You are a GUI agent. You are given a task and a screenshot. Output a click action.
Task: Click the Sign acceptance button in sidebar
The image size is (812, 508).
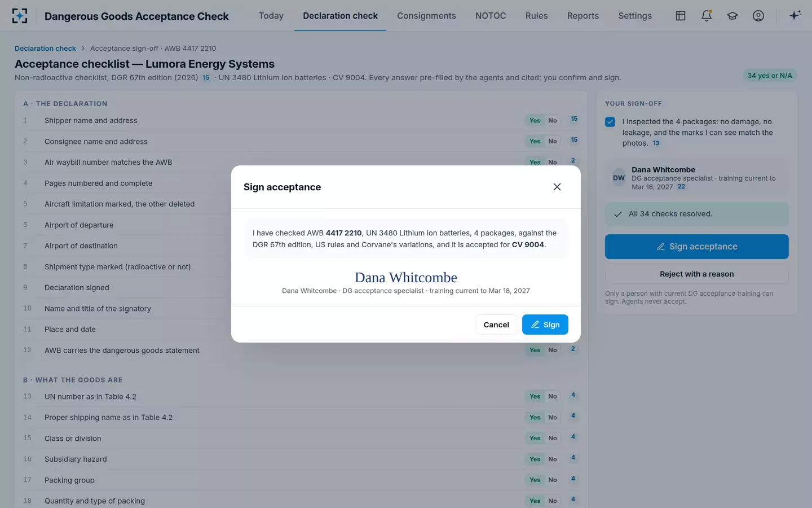697,247
